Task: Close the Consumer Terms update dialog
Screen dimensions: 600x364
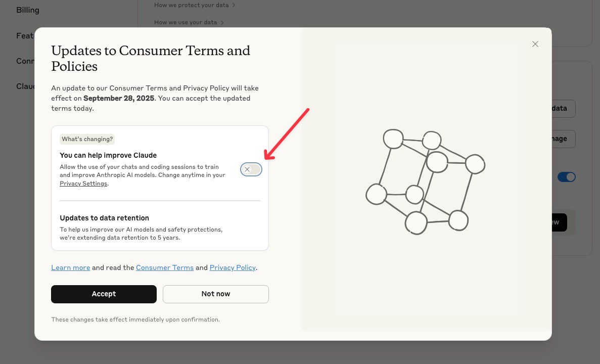Action: pos(535,44)
